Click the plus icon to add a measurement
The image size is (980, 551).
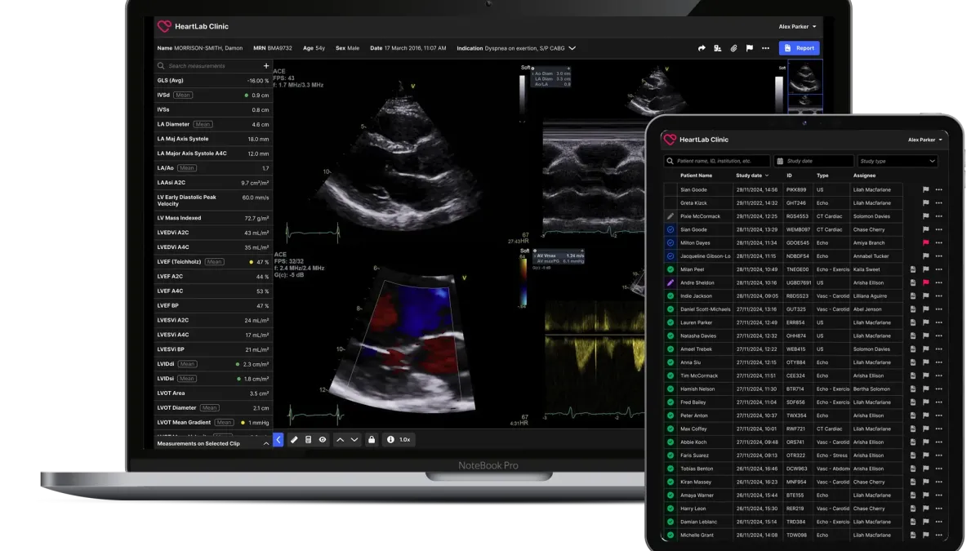point(266,66)
